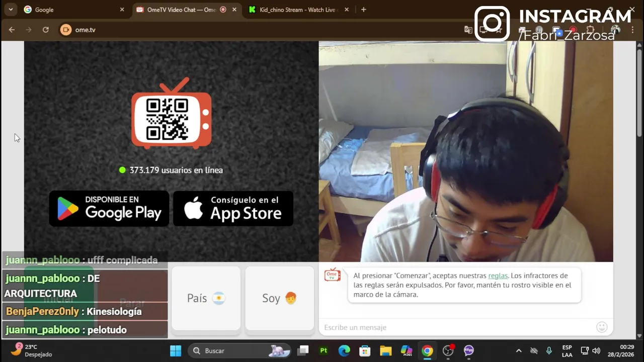Launch Substance Painter Pt from taskbar
644x362 pixels.
(324, 350)
